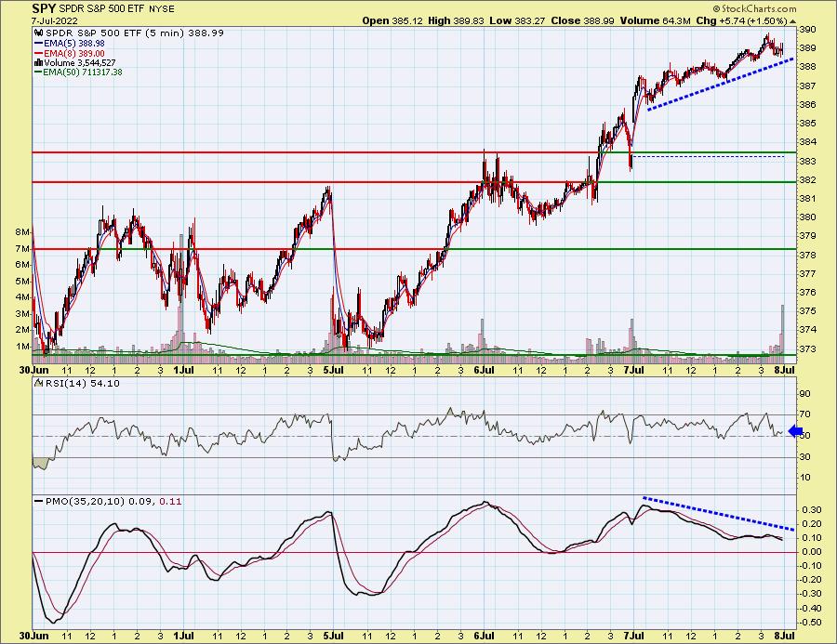The image size is (837, 644).
Task: Click the Volume 3,544,527 legend entry
Action: pos(80,63)
